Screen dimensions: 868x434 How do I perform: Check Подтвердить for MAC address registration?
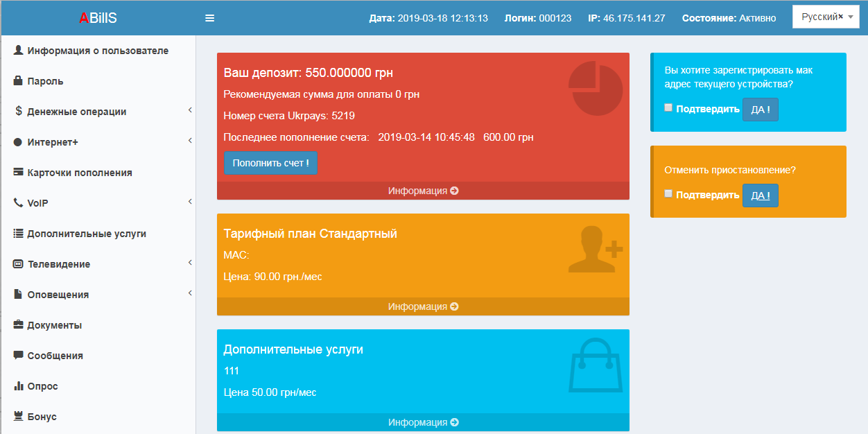tap(668, 107)
